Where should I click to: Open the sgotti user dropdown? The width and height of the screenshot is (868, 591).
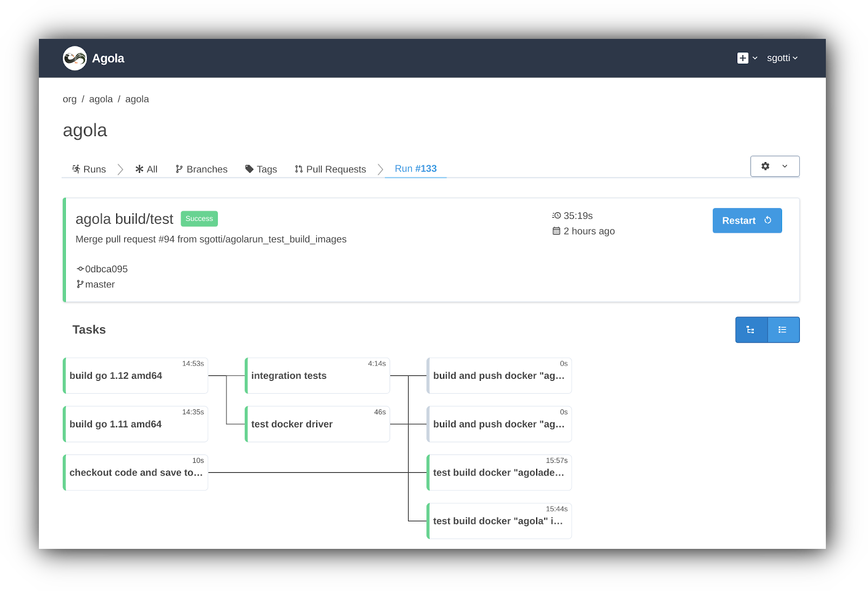tap(782, 58)
